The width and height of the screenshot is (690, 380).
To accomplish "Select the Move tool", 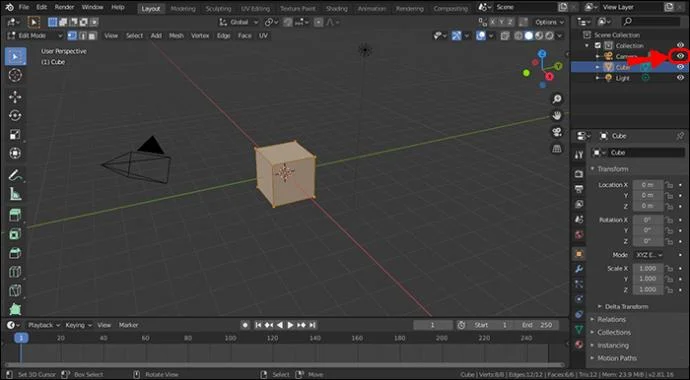I will click(x=15, y=96).
